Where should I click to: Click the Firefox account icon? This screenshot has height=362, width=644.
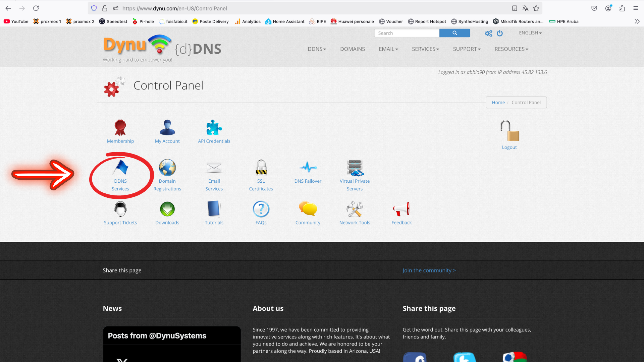point(608,8)
